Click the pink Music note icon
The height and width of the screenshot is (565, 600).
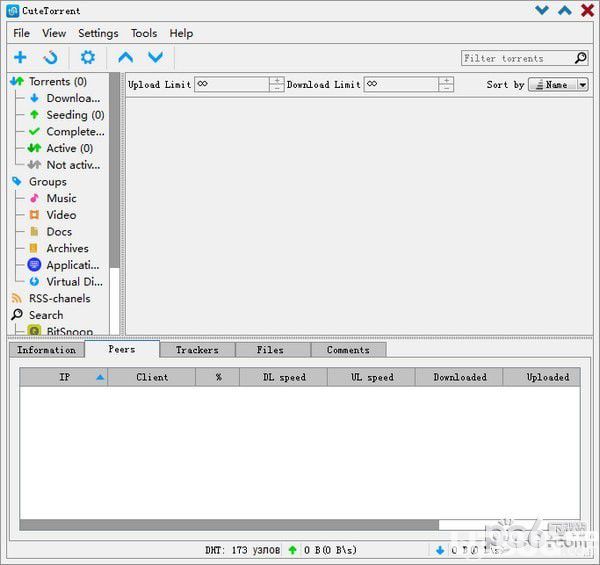pyautogui.click(x=34, y=198)
